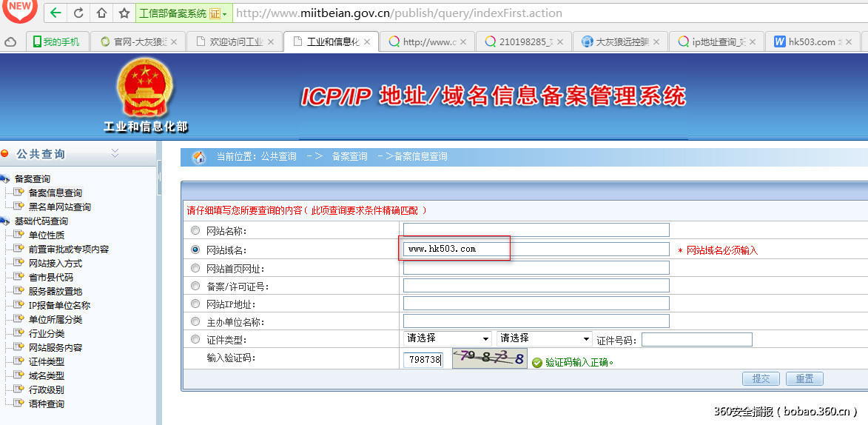Open the first 请选择 dropdown

point(448,338)
